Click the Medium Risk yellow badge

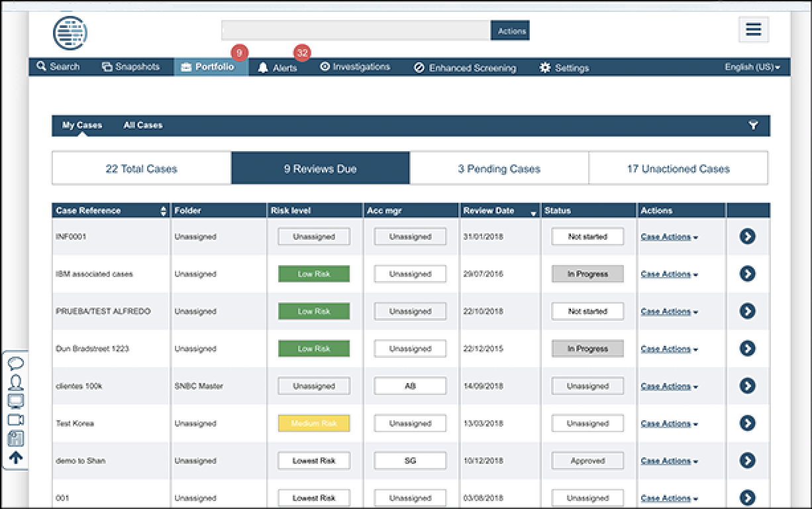314,424
